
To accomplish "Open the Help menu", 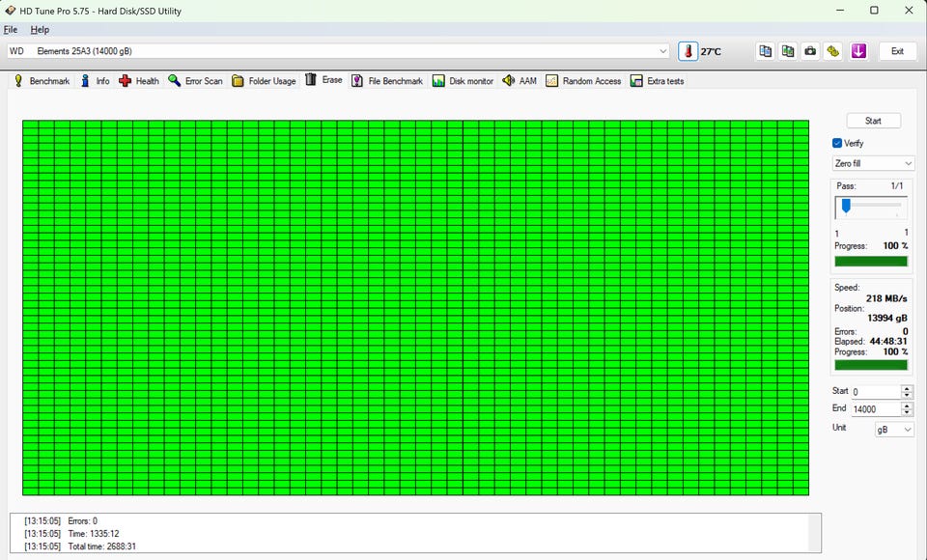I will 40,30.
